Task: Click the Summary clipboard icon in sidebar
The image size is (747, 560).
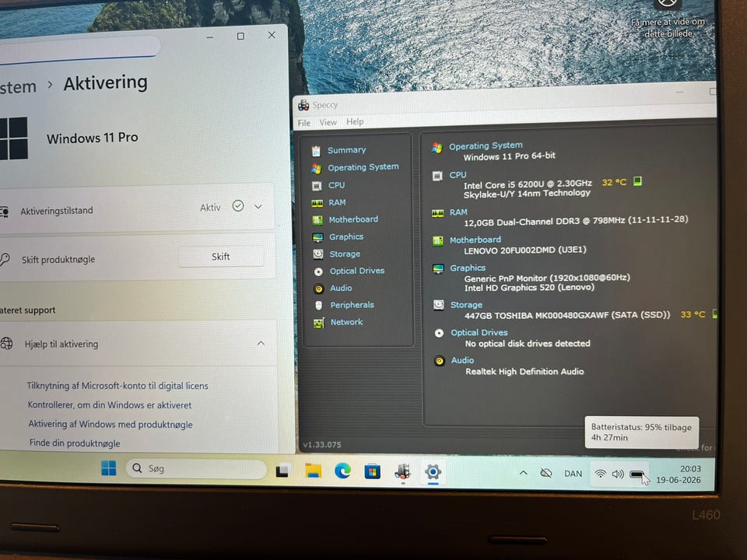Action: point(315,151)
